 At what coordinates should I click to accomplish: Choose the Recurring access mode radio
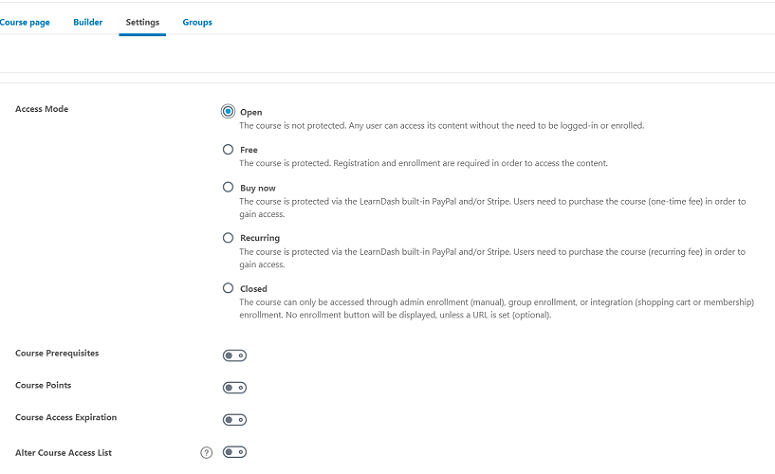point(228,238)
